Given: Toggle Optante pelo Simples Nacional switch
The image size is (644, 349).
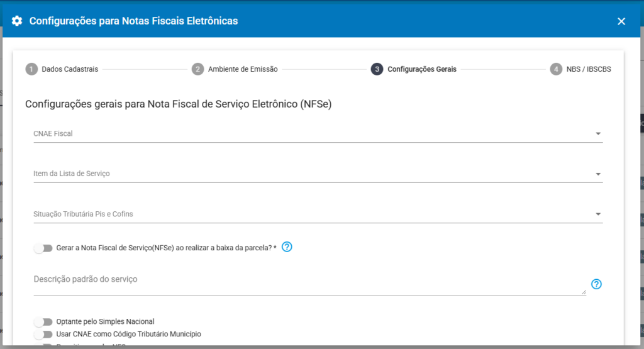Looking at the screenshot, I should (x=43, y=322).
